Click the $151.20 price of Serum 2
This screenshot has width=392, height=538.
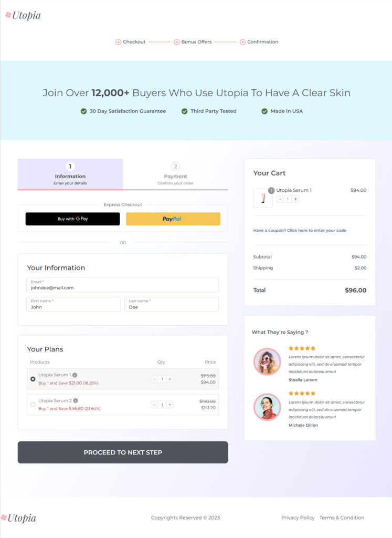click(x=208, y=408)
